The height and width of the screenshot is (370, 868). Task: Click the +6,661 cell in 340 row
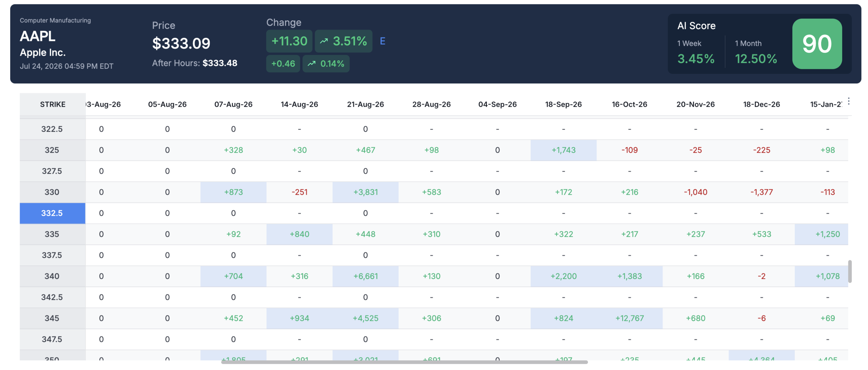[365, 276]
